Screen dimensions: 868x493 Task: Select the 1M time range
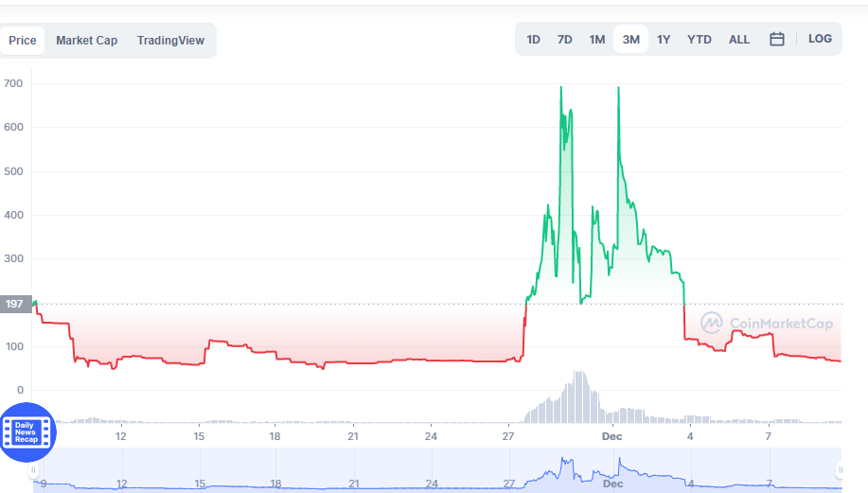(x=596, y=40)
